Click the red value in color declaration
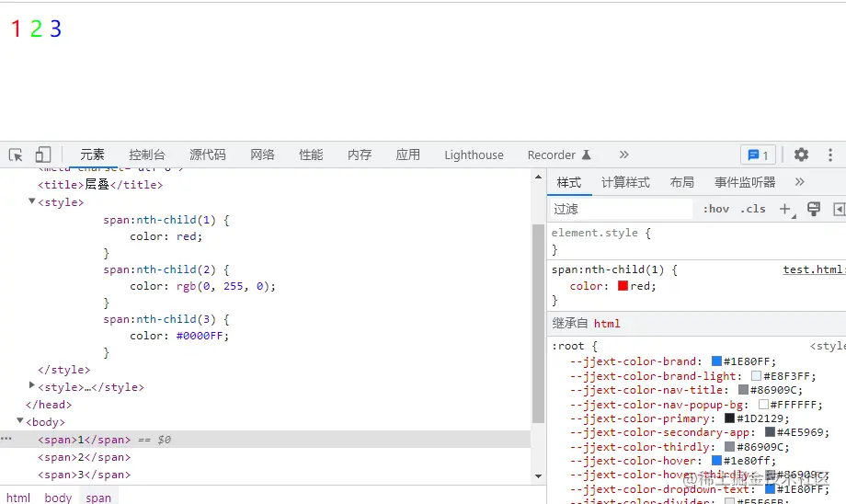Viewport: 846px width, 504px height. (x=640, y=286)
